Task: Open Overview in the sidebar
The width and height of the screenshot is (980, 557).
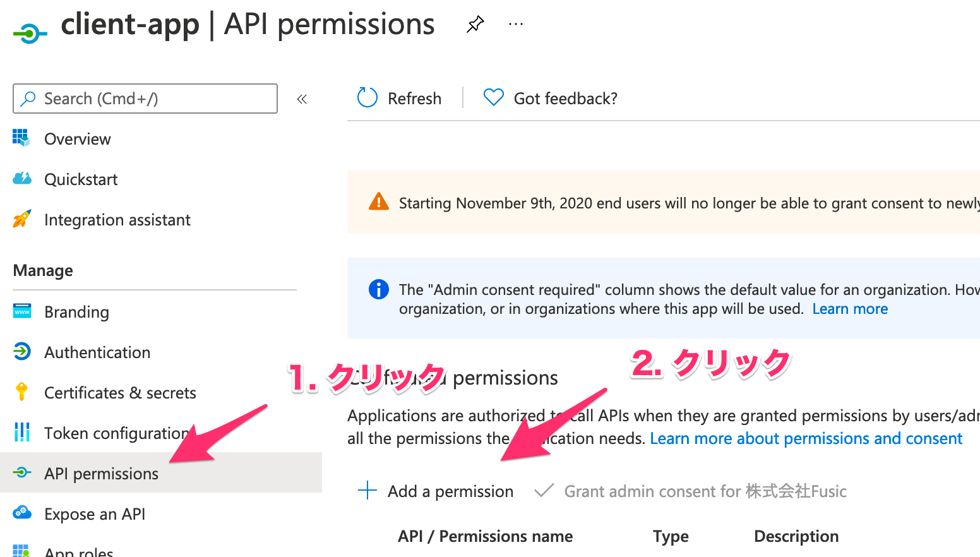Action: coord(77,139)
